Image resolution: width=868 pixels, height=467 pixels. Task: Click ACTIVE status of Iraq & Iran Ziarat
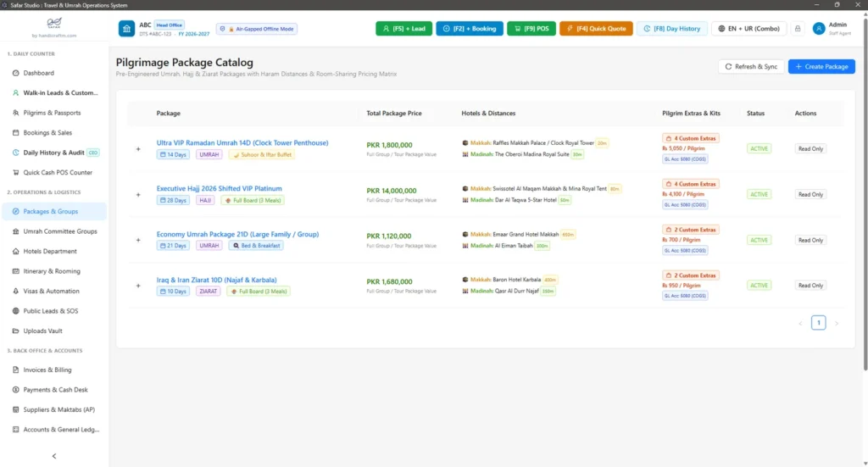coord(759,286)
